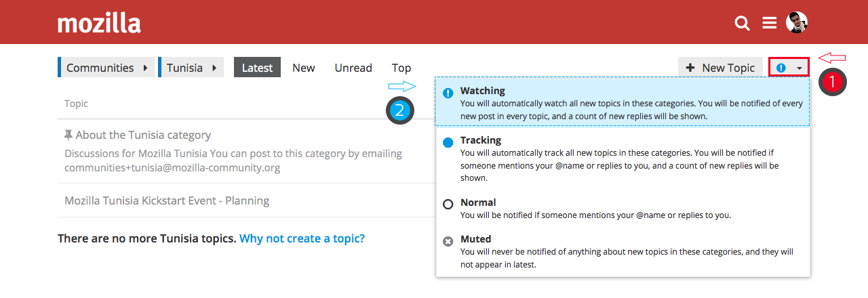Select the Tracking notification level

481,140
